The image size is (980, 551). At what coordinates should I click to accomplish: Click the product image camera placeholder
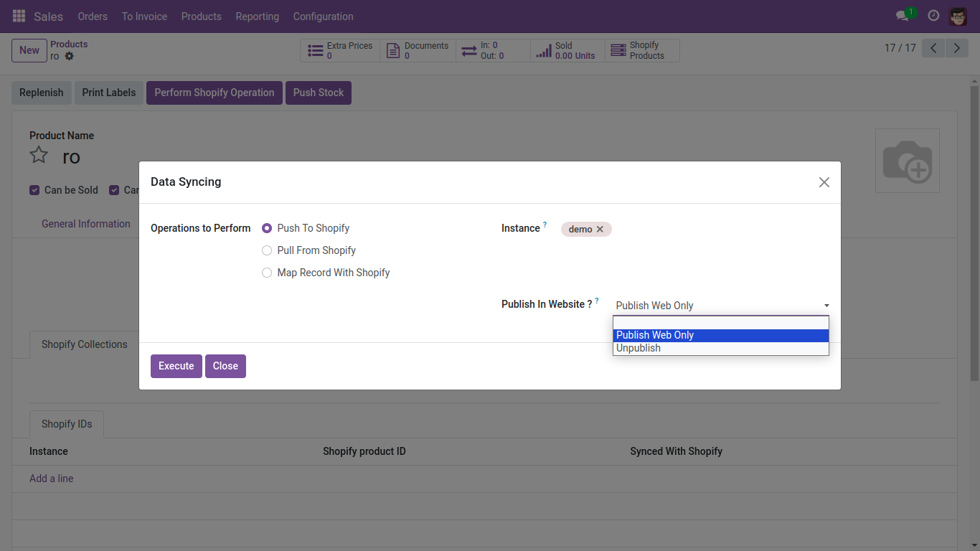point(907,161)
